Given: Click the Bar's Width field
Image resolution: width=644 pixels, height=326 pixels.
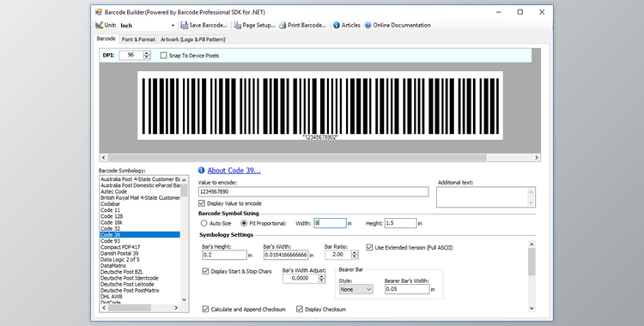Looking at the screenshot, I should point(286,255).
